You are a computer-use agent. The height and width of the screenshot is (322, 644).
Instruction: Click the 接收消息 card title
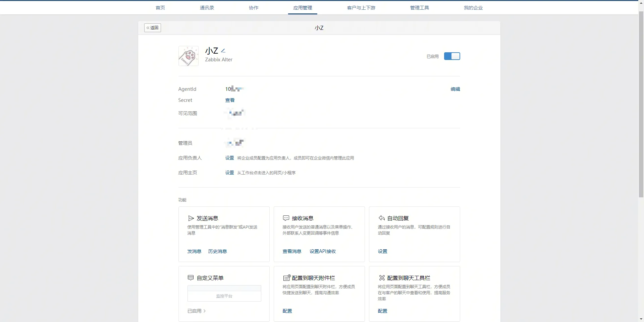point(303,218)
